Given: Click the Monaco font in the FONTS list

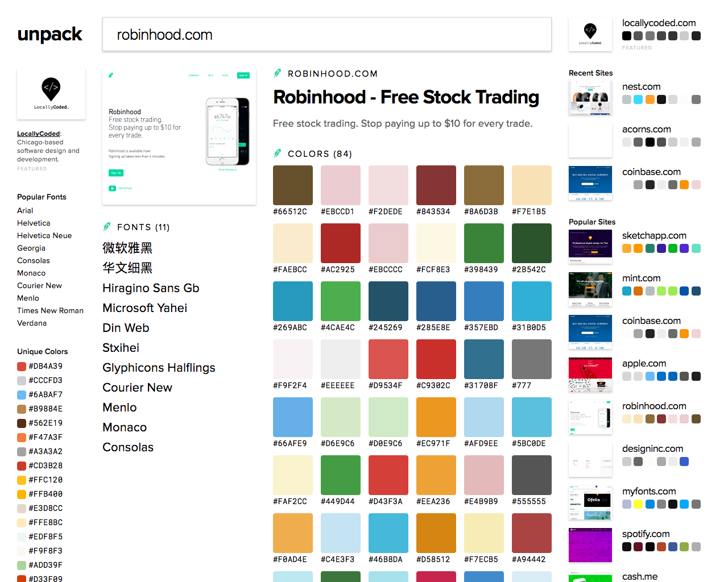Looking at the screenshot, I should click(125, 427).
